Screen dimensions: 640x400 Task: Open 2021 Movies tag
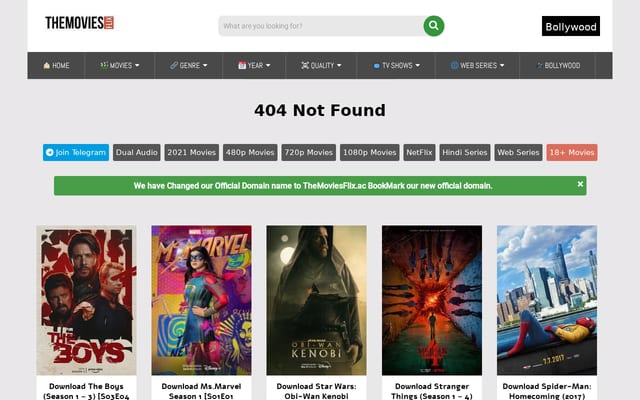192,152
